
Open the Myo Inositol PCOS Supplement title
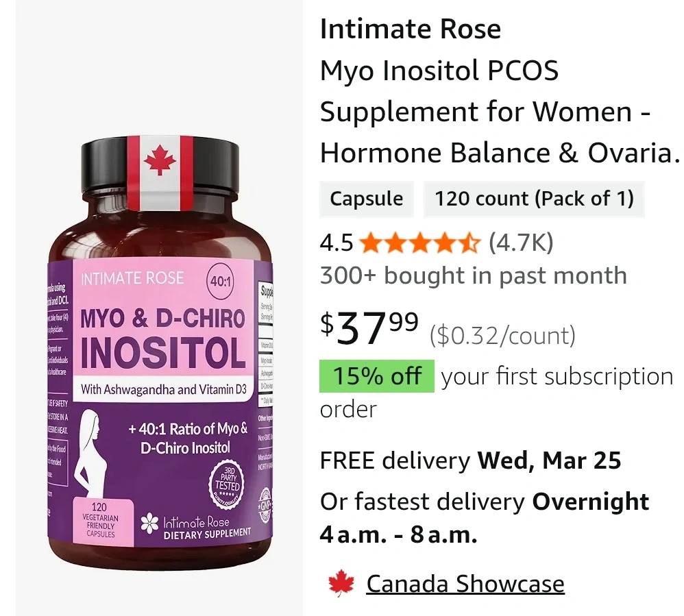click(x=499, y=112)
